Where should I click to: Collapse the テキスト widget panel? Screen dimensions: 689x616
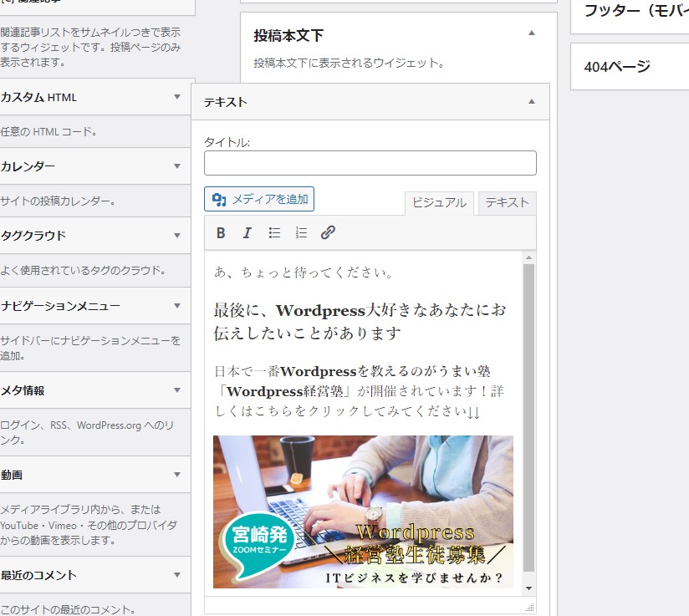click(x=531, y=101)
